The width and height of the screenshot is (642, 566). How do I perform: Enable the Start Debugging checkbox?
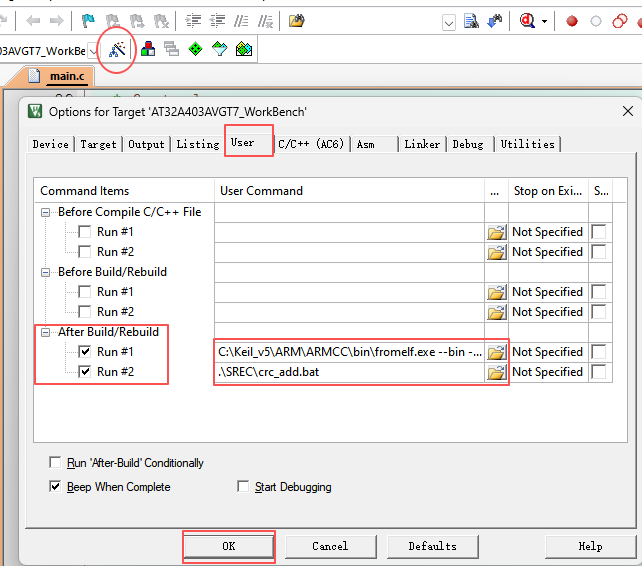(x=243, y=487)
